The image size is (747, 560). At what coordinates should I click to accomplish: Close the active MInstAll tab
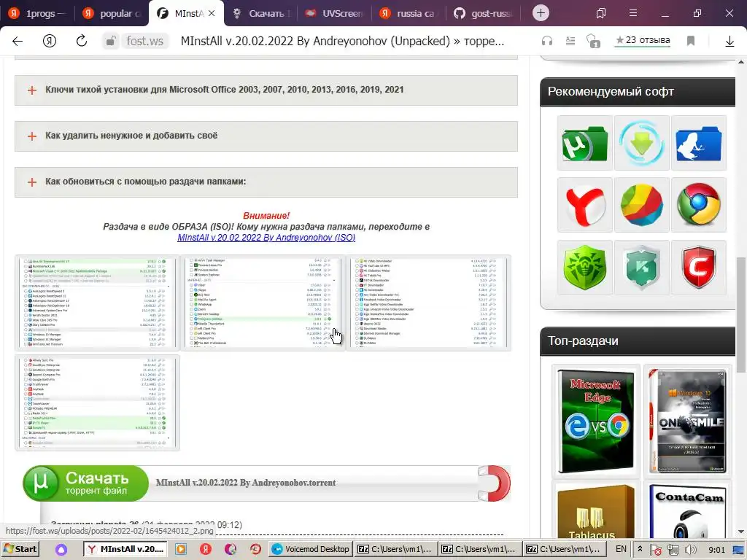212,13
